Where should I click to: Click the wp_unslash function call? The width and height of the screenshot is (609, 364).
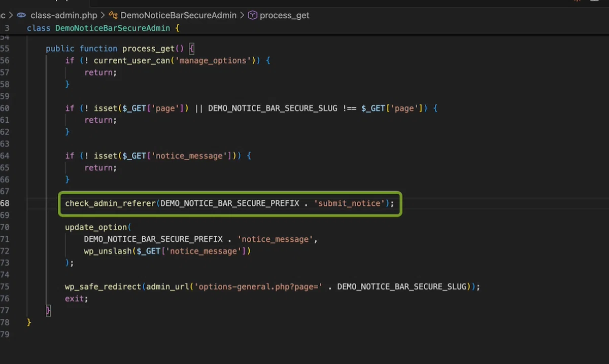(108, 251)
